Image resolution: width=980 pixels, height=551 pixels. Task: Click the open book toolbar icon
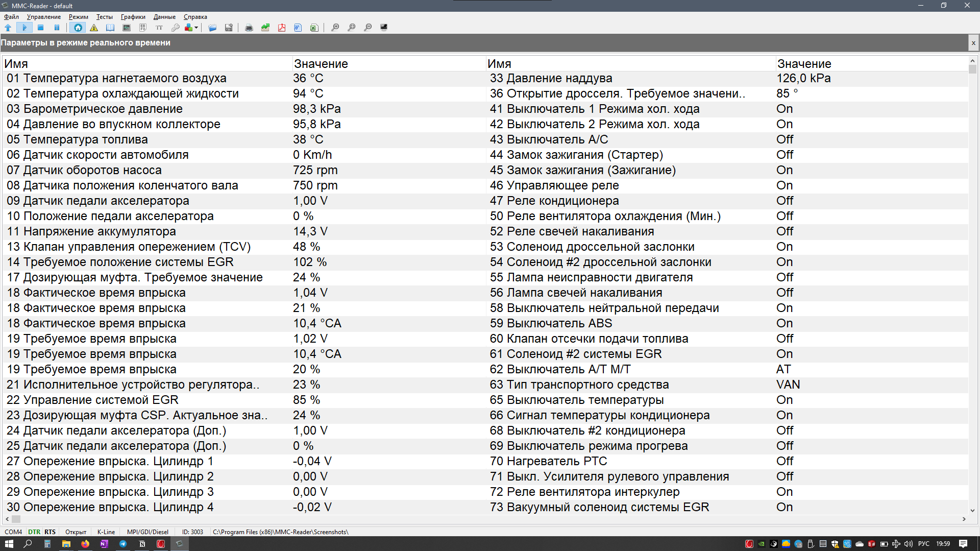click(110, 28)
